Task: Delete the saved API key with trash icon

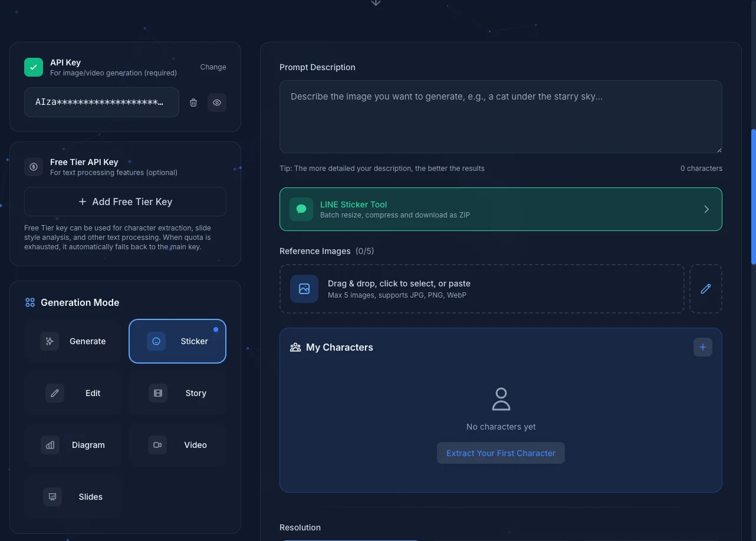Action: [x=193, y=103]
